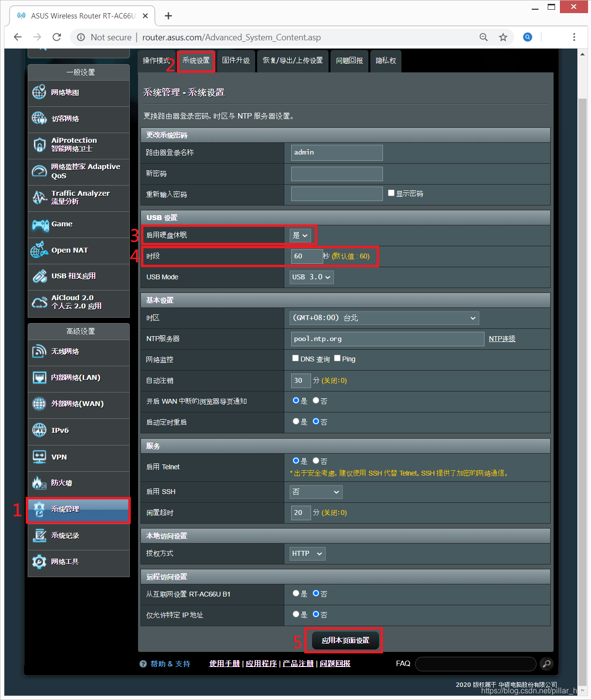591x700 pixels.
Task: Open 应用程序 footer link
Action: (x=261, y=664)
